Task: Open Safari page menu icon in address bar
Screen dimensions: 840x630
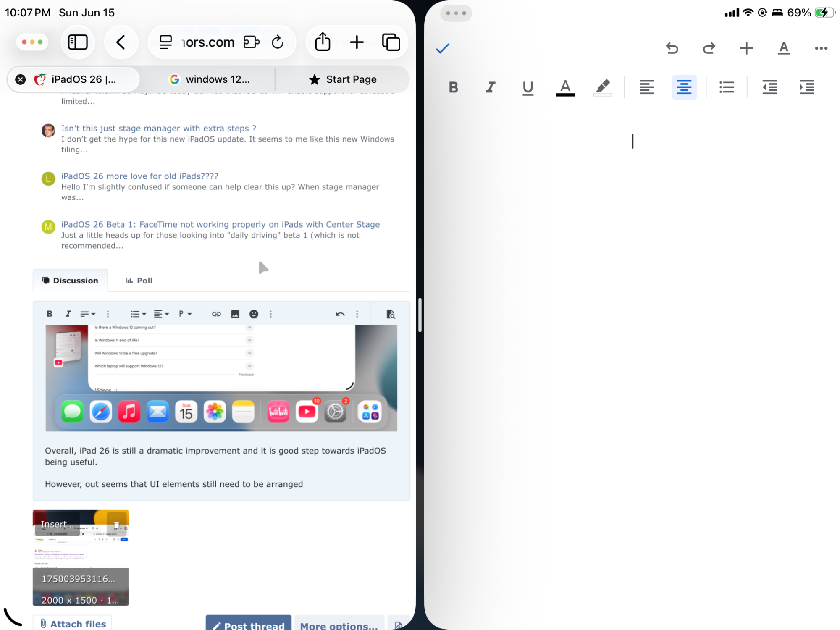Action: 165,42
